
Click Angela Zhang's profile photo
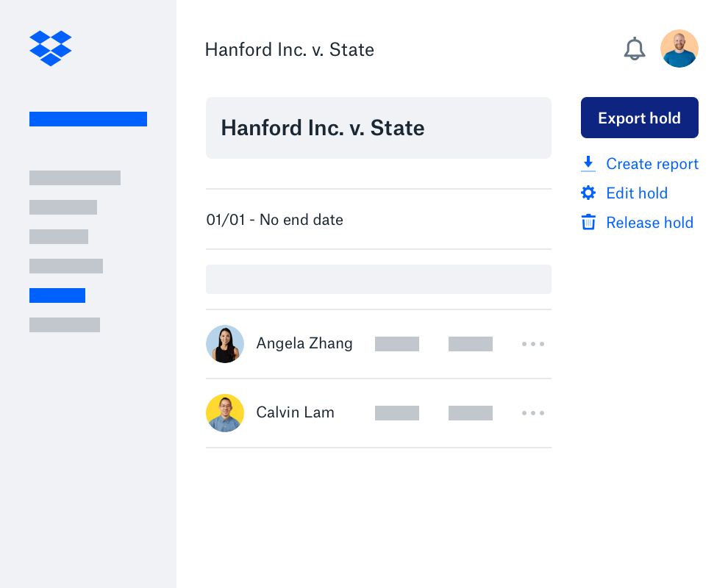click(x=225, y=344)
